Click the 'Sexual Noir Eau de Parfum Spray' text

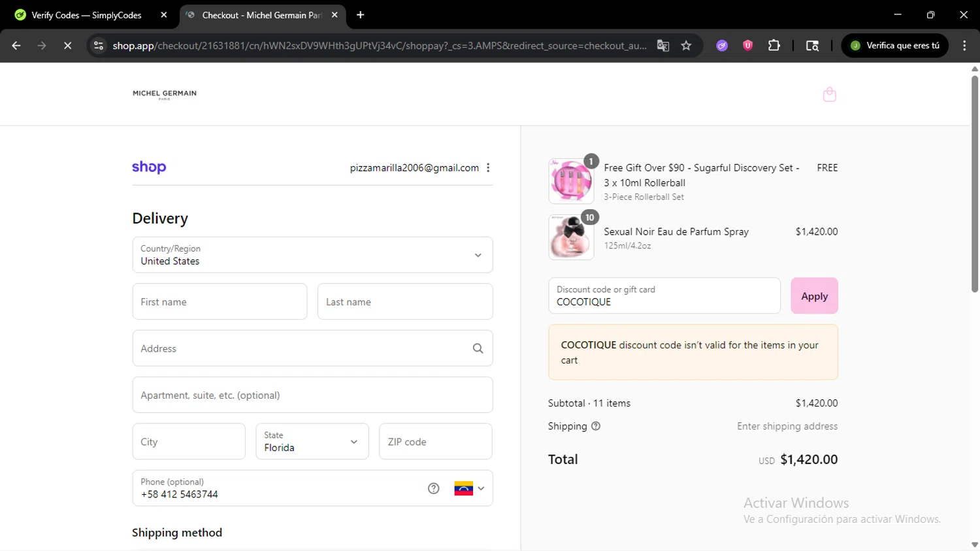(x=676, y=231)
